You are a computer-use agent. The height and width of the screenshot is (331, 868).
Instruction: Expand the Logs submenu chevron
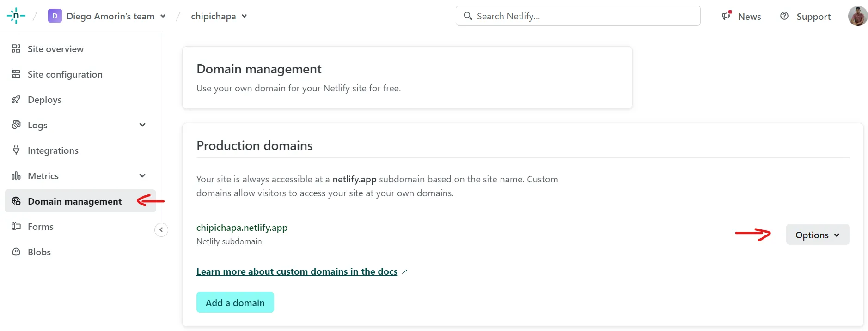click(x=142, y=125)
